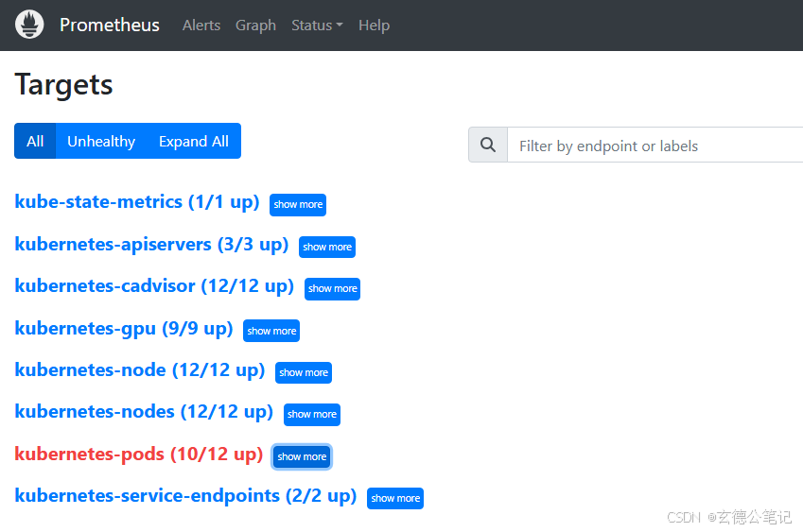Open the Help page

click(x=374, y=26)
